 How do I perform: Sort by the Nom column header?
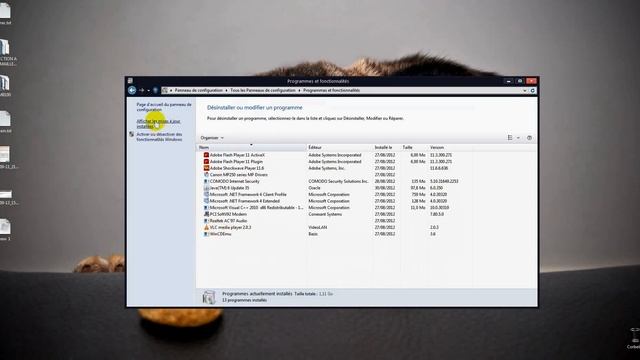click(x=251, y=147)
